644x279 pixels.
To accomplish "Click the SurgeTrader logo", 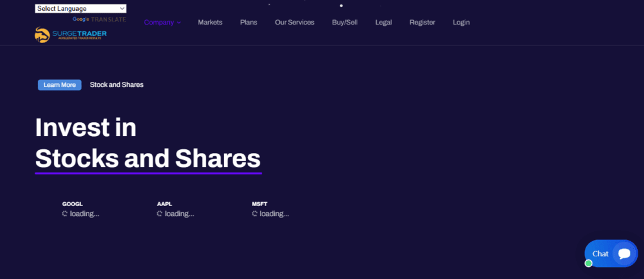I will (x=70, y=35).
